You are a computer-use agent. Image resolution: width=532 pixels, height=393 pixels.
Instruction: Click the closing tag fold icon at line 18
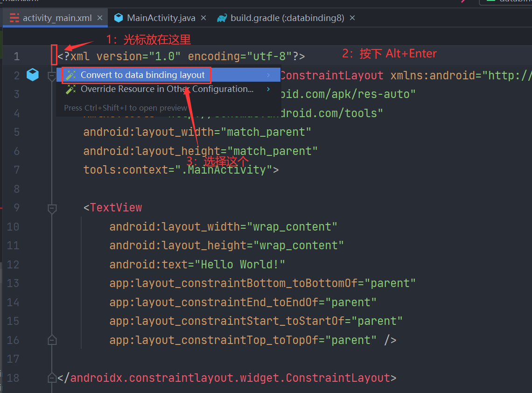[x=52, y=378]
